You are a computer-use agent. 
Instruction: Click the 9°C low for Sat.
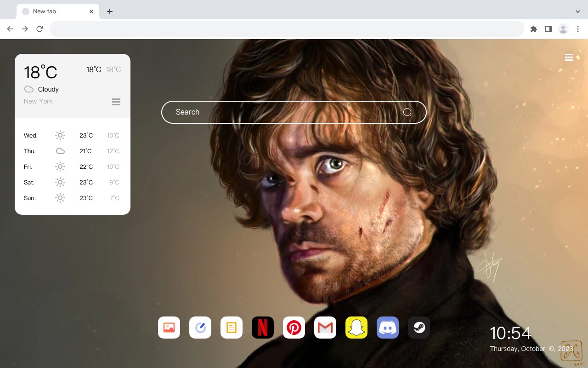coord(114,182)
